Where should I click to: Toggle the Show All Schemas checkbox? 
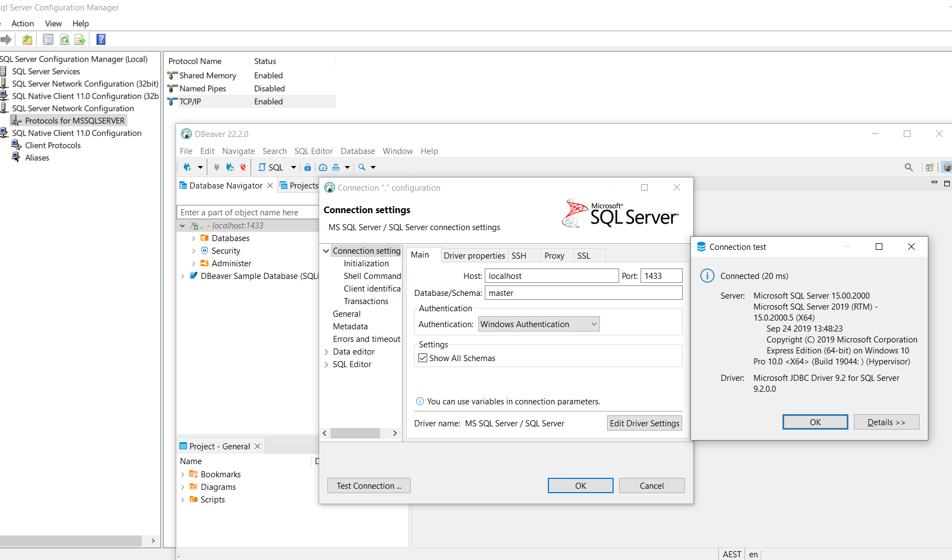point(423,358)
